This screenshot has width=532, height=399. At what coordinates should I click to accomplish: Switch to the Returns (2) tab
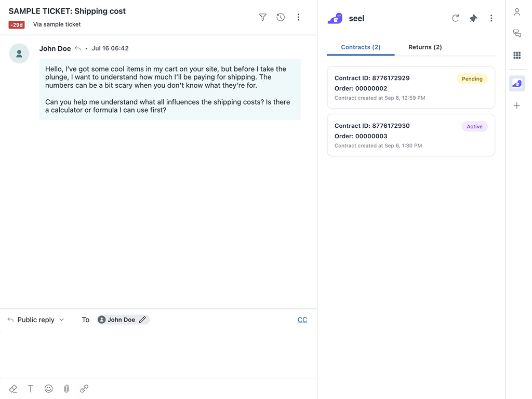tap(425, 47)
